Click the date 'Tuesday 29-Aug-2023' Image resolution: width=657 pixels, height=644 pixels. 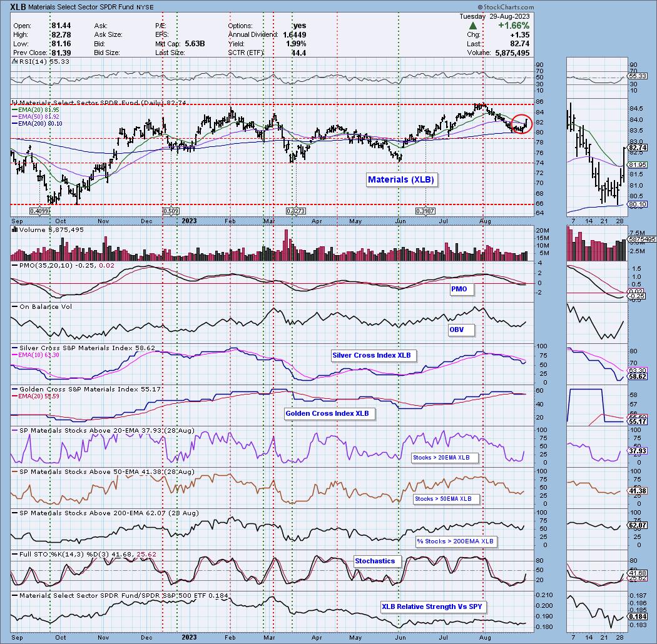(x=494, y=16)
